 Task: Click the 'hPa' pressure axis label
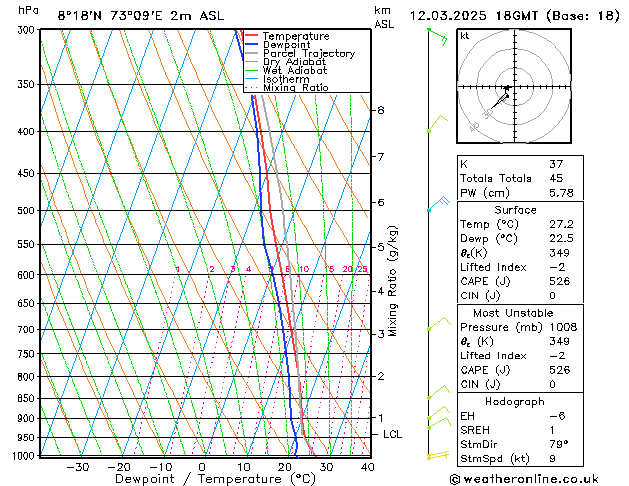click(x=28, y=11)
